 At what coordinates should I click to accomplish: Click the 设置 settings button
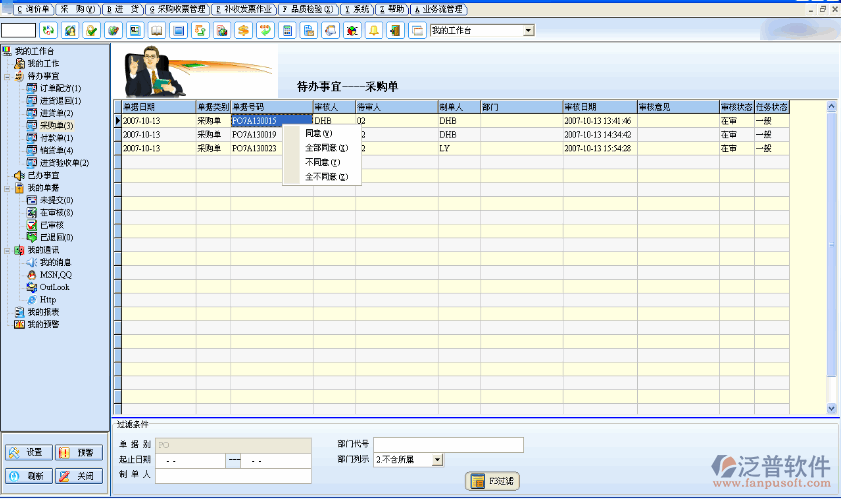click(x=27, y=453)
